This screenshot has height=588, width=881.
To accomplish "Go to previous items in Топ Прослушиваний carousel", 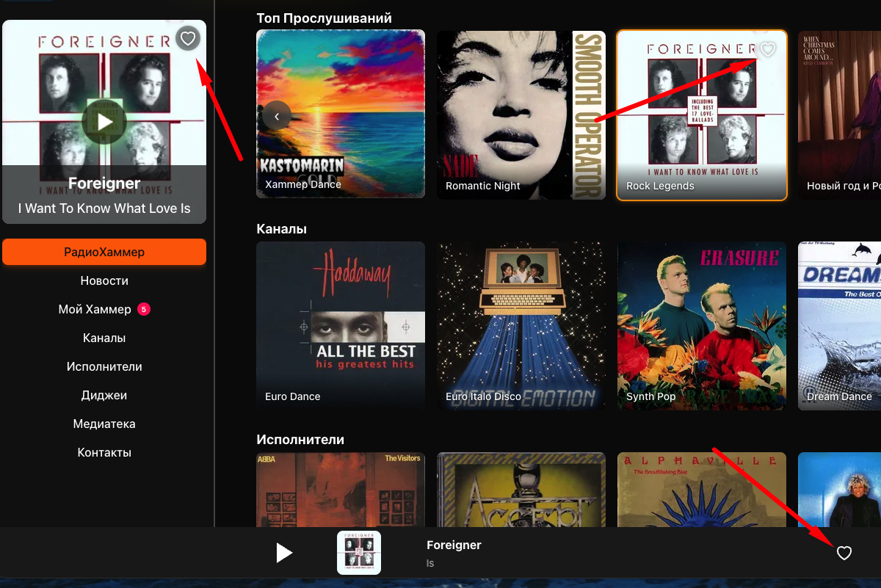I will click(x=277, y=116).
